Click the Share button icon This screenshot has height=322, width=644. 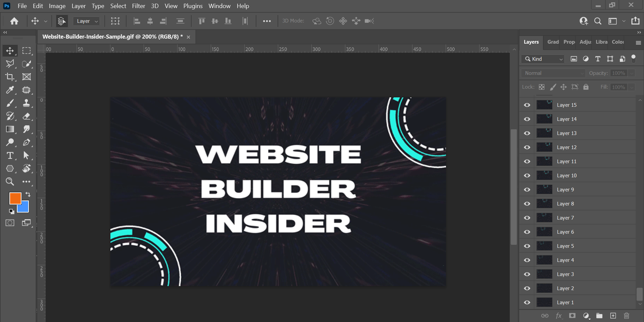pyautogui.click(x=635, y=21)
